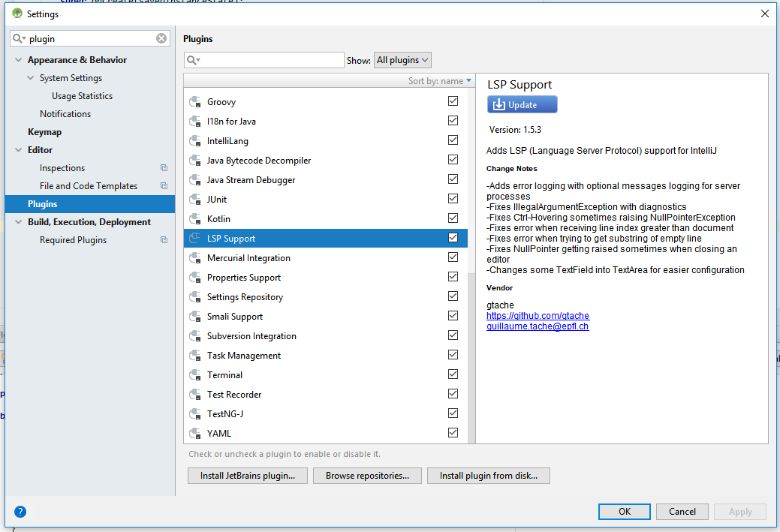Collapse the Build, Execution, Deployment arrow
Viewport: 780px width, 532px height.
point(19,222)
